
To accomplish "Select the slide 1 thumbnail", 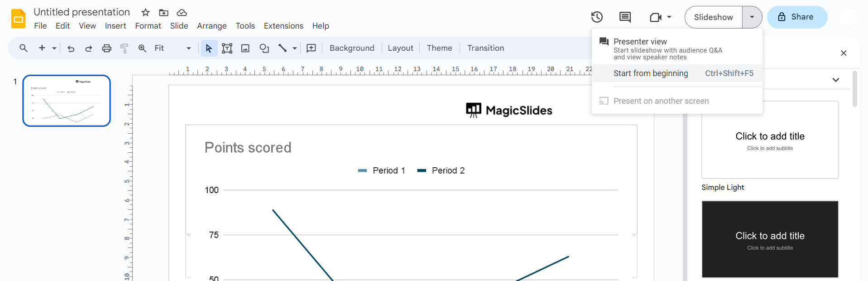I will (x=67, y=101).
